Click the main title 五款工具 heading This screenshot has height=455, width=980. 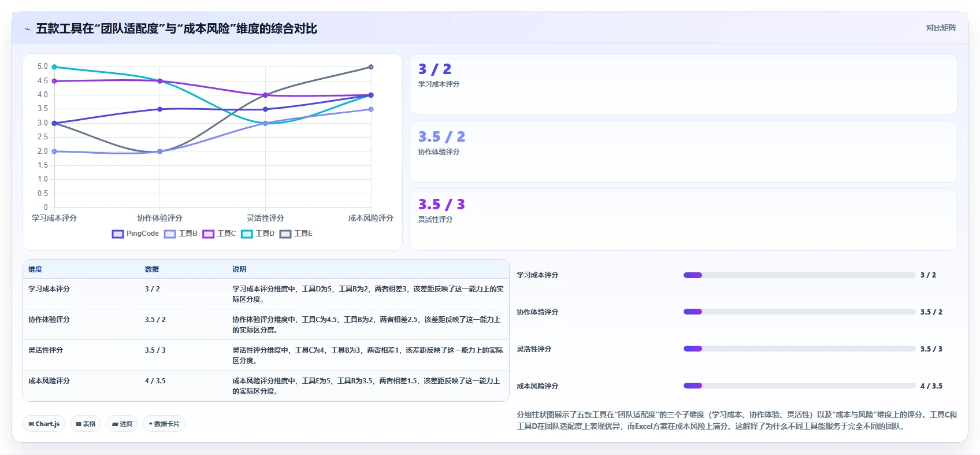coord(177,28)
